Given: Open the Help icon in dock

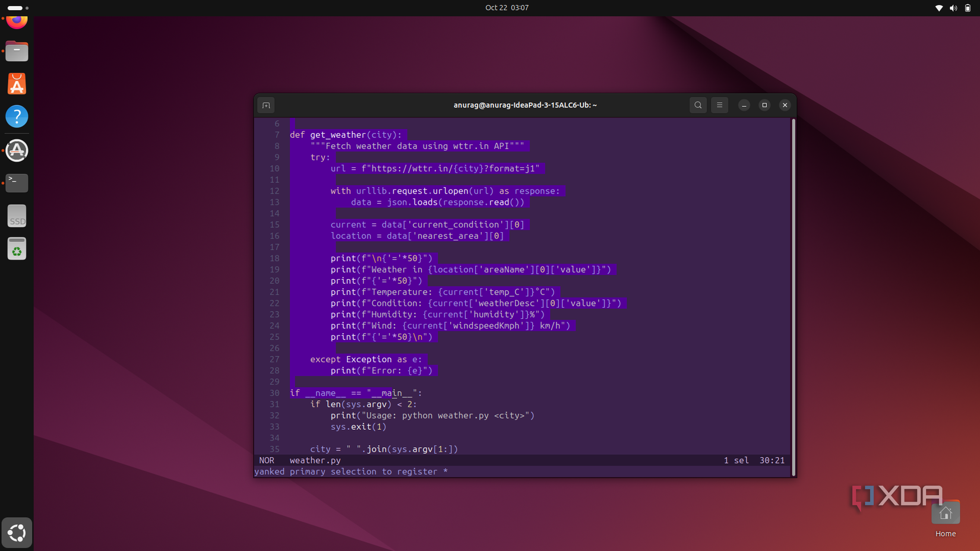Looking at the screenshot, I should [17, 116].
